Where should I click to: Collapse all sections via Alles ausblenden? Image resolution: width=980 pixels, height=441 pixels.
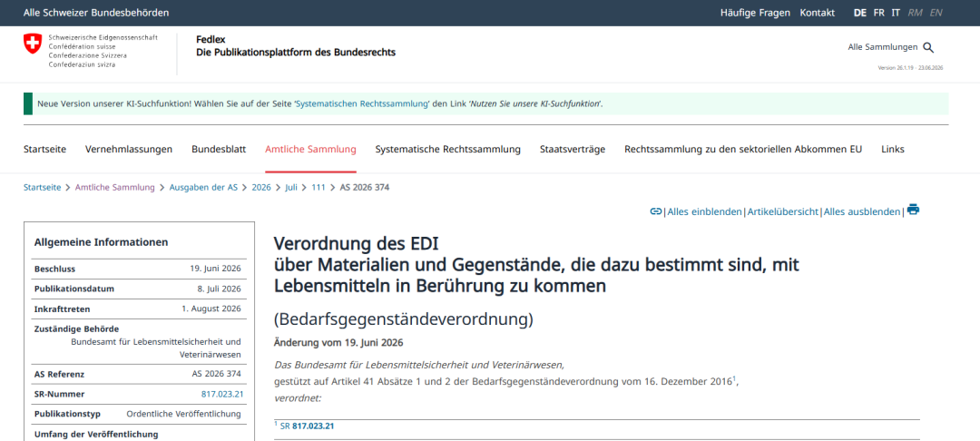coord(862,211)
